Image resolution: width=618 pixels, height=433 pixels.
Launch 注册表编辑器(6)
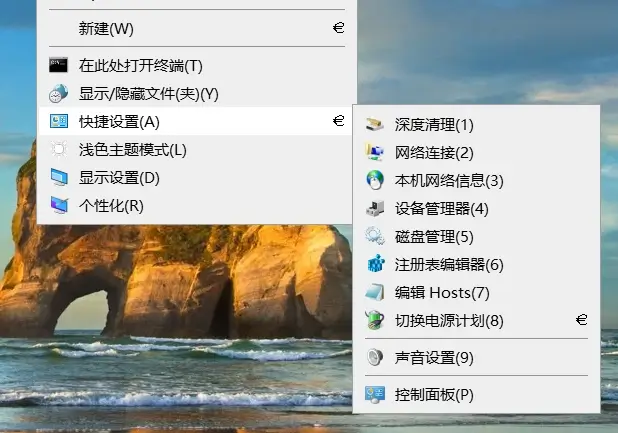point(477,264)
